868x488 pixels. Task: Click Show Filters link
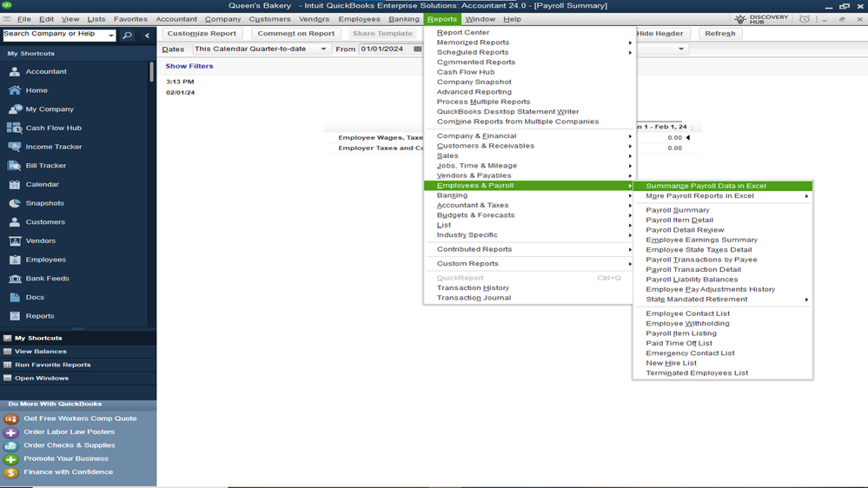click(x=189, y=66)
